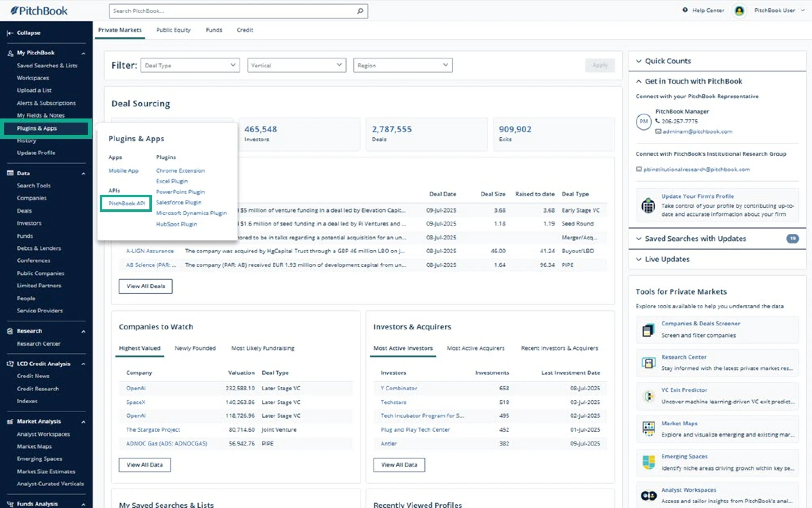The width and height of the screenshot is (812, 508).
Task: Click the LCD Credit Analysis icon
Action: tap(10, 364)
